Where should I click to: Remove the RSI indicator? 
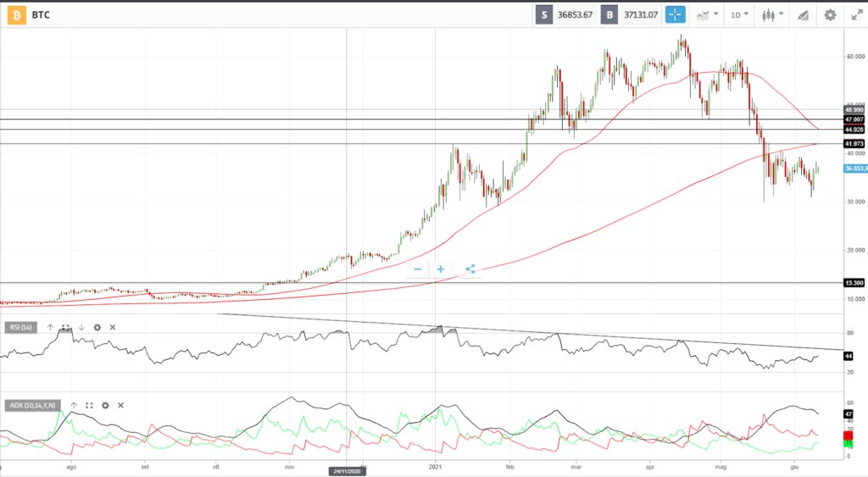(113, 328)
